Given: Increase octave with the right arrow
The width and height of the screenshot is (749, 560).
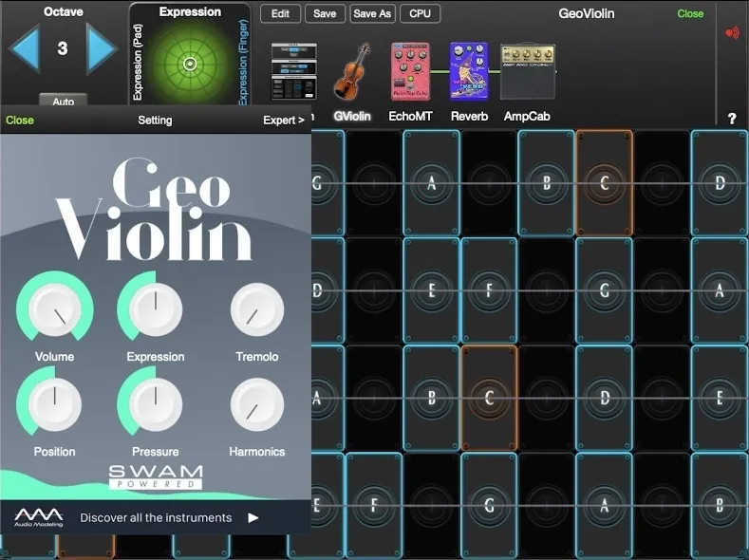Looking at the screenshot, I should [x=102, y=48].
